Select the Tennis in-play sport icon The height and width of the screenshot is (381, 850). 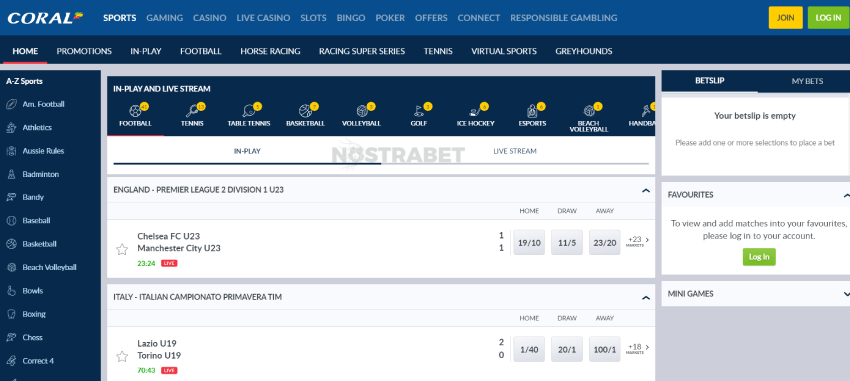tap(192, 115)
